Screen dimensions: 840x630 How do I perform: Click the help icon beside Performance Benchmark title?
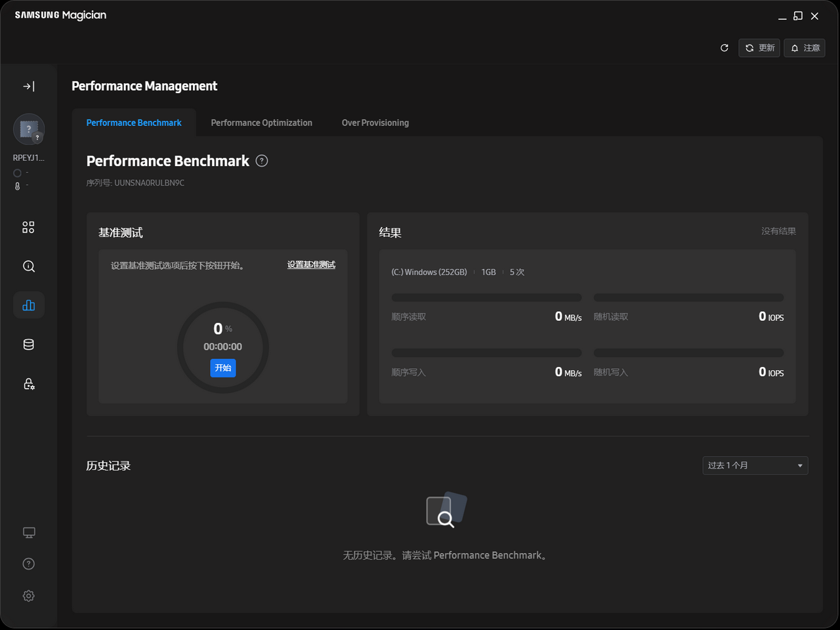tap(262, 160)
